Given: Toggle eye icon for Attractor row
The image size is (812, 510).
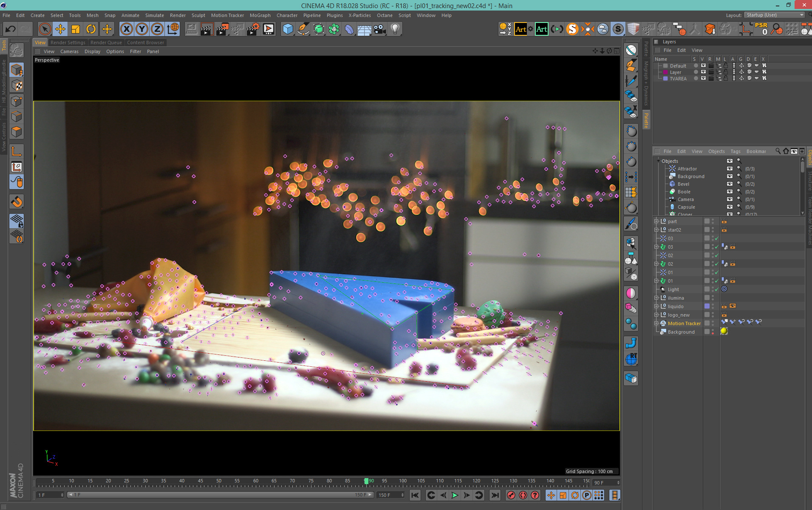Looking at the screenshot, I should [730, 169].
